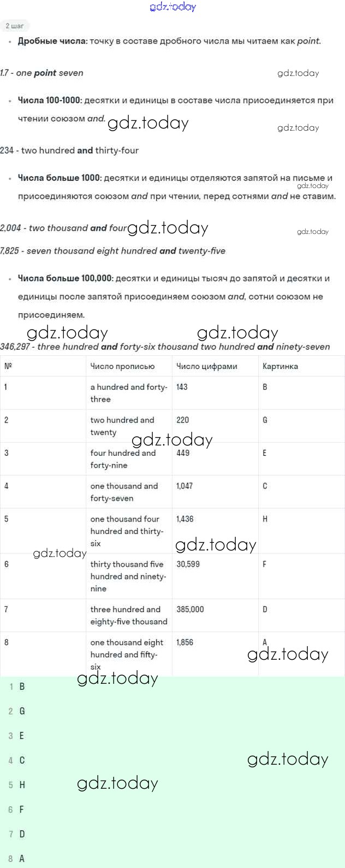Click the "Дробные числа" bold heading
The height and width of the screenshot is (868, 345).
52,41
